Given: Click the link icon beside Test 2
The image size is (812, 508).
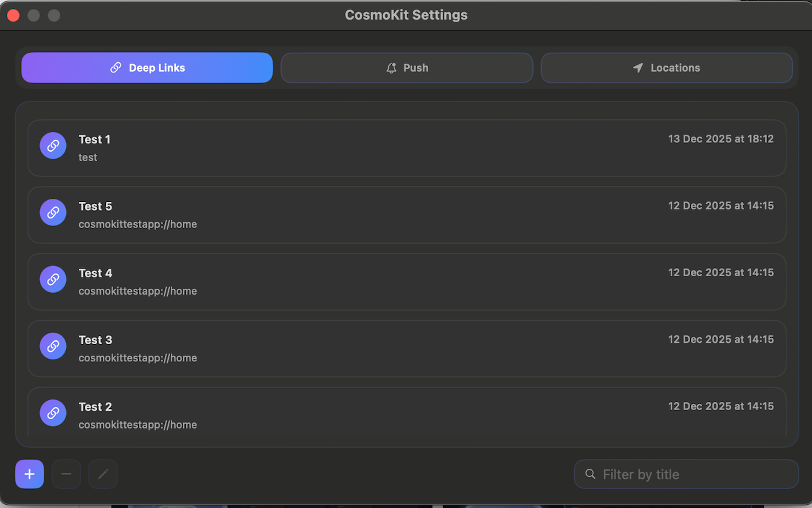Looking at the screenshot, I should (x=53, y=413).
